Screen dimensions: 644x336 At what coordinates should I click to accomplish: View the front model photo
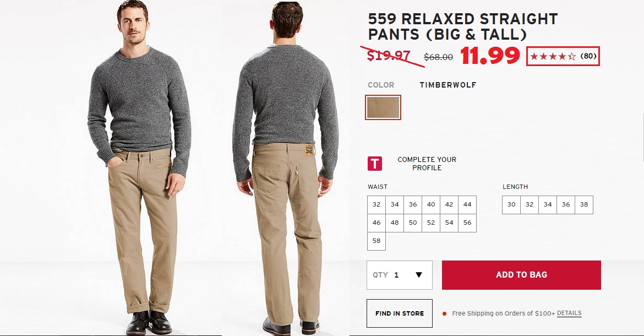tap(140, 168)
